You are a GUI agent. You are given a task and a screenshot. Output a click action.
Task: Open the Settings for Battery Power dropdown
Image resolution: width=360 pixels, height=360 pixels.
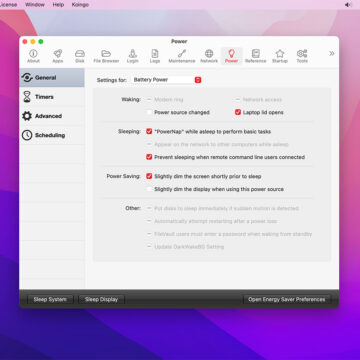[x=166, y=80]
